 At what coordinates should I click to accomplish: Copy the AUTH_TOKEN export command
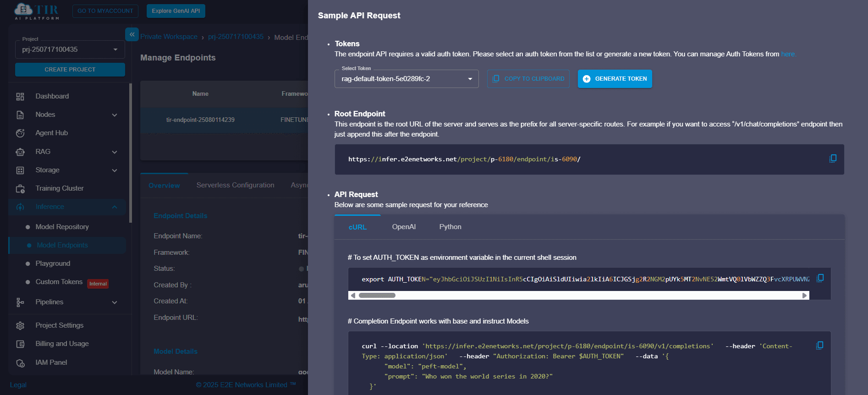[x=820, y=278]
